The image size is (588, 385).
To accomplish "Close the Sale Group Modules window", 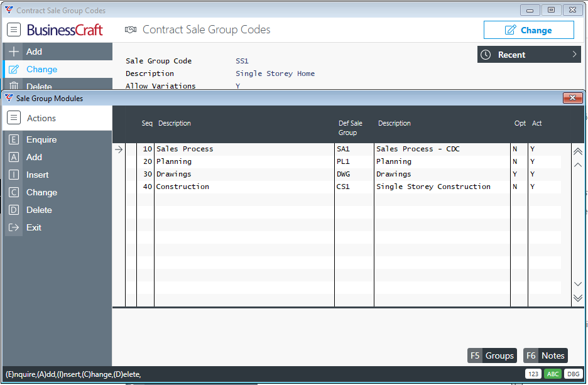I will pyautogui.click(x=573, y=98).
